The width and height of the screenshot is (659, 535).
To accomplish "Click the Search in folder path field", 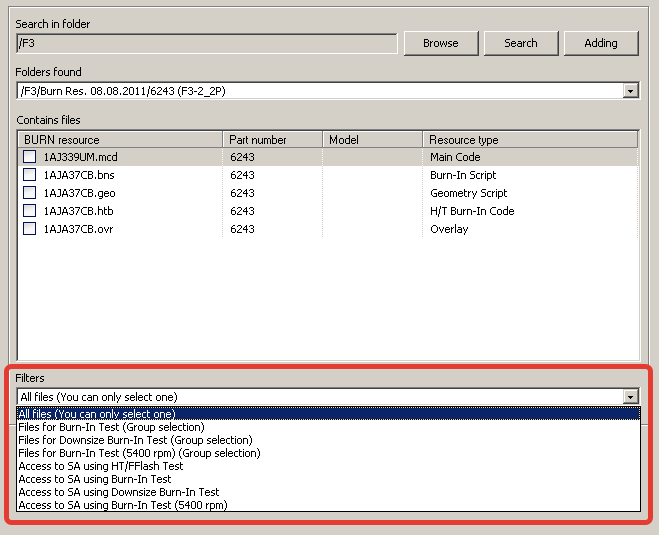I will (207, 43).
